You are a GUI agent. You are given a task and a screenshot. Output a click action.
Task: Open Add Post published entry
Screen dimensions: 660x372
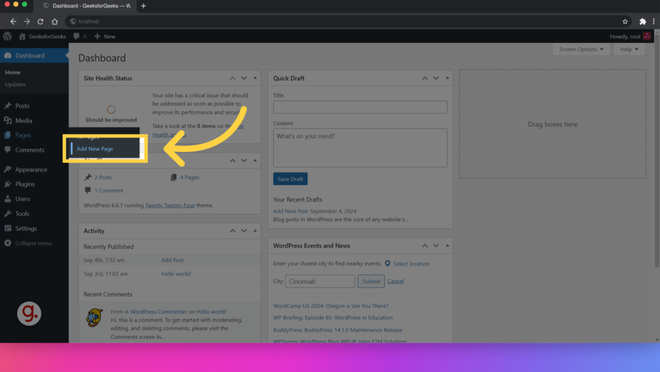pyautogui.click(x=172, y=260)
